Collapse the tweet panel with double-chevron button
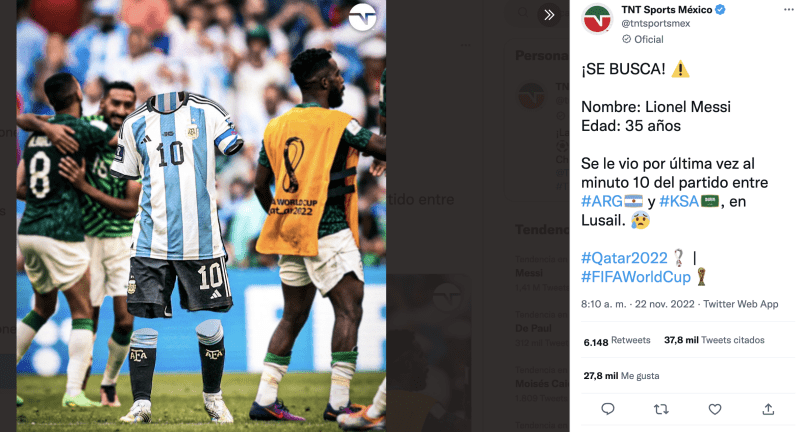 click(x=549, y=15)
